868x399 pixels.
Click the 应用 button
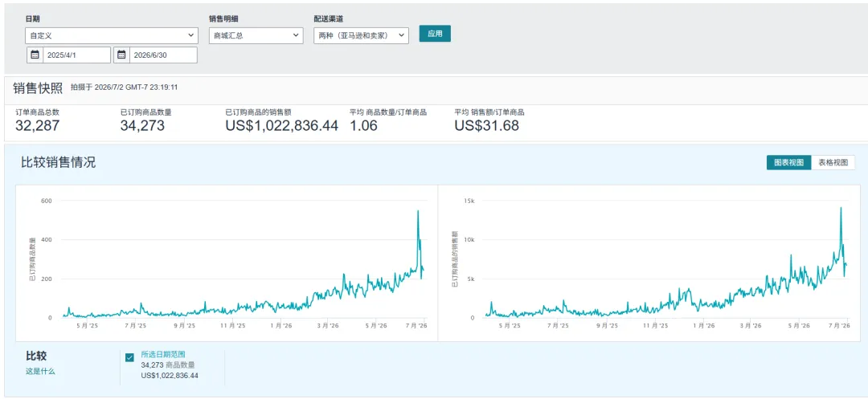[x=435, y=34]
